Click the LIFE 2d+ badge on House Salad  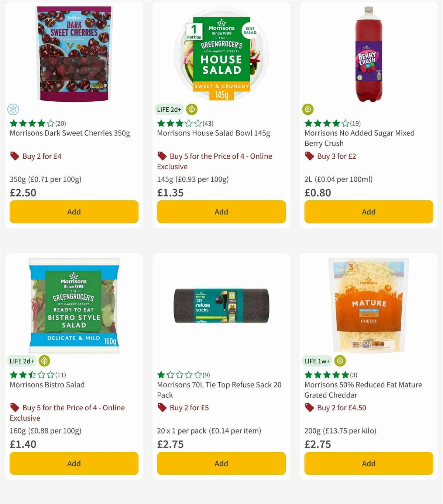169,110
